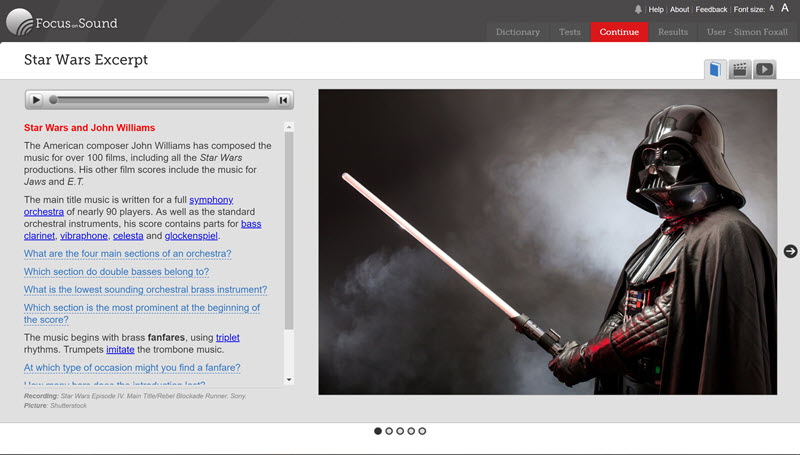Screen dimensions: 800x455
Task: Expand 'most prominent at the beginning' question
Action: [142, 314]
